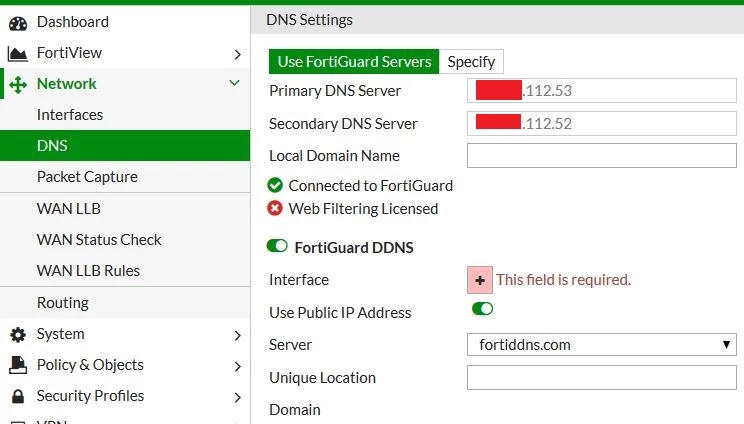This screenshot has height=424, width=744.
Task: Select Use FortiGuard Servers option
Action: coord(354,62)
